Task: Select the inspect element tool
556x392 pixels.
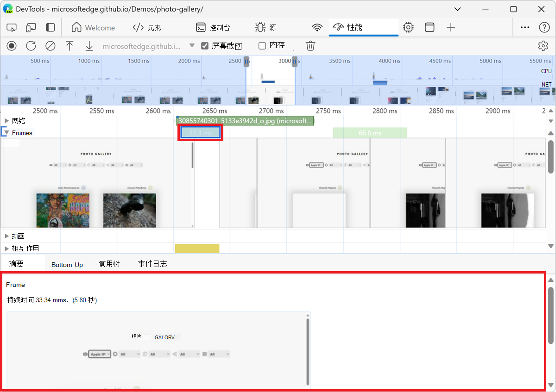Action: [x=12, y=27]
